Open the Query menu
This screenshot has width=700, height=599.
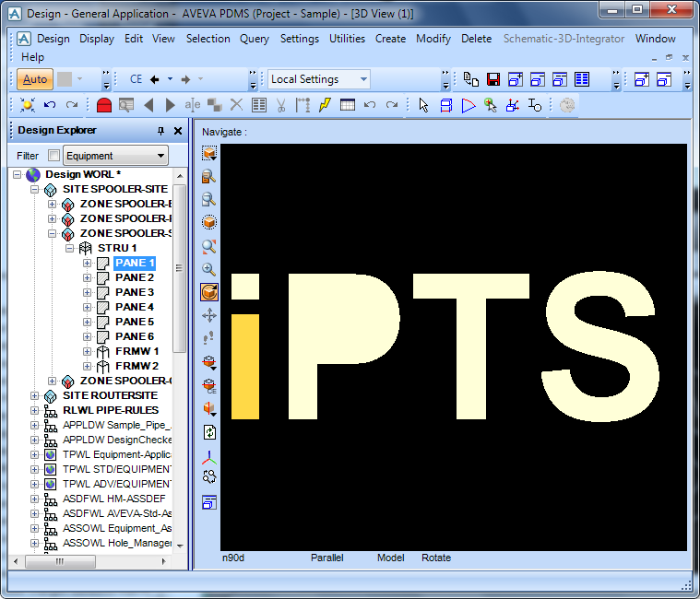point(255,39)
